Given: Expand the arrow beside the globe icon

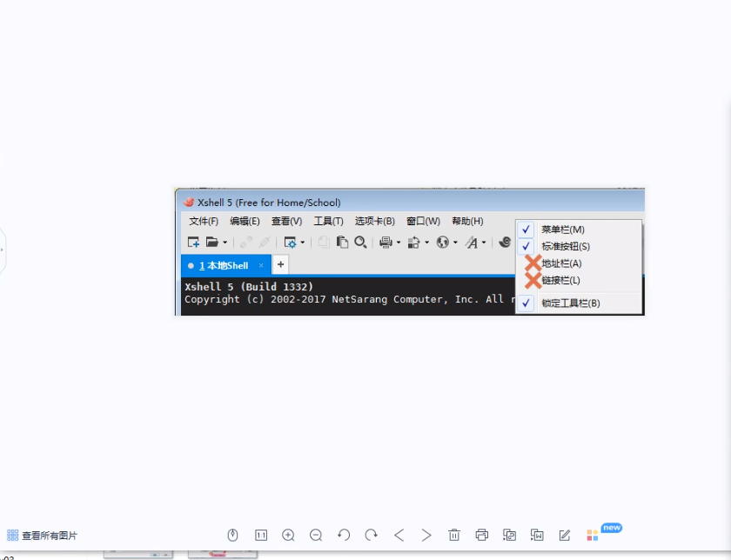Looking at the screenshot, I should pyautogui.click(x=455, y=243).
